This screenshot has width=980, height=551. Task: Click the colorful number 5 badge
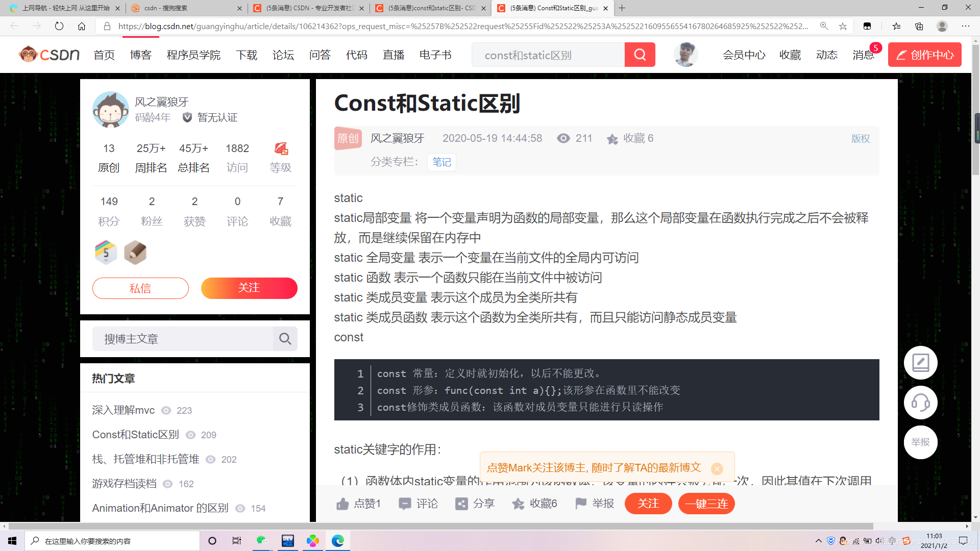[x=106, y=252]
